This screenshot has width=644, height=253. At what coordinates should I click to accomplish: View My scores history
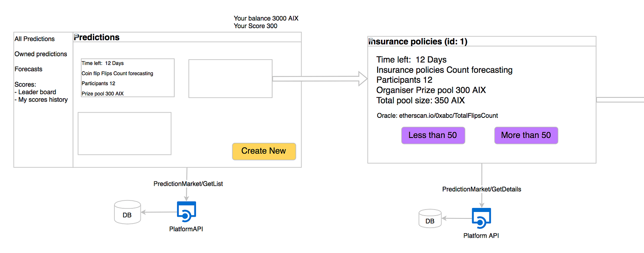pos(43,100)
